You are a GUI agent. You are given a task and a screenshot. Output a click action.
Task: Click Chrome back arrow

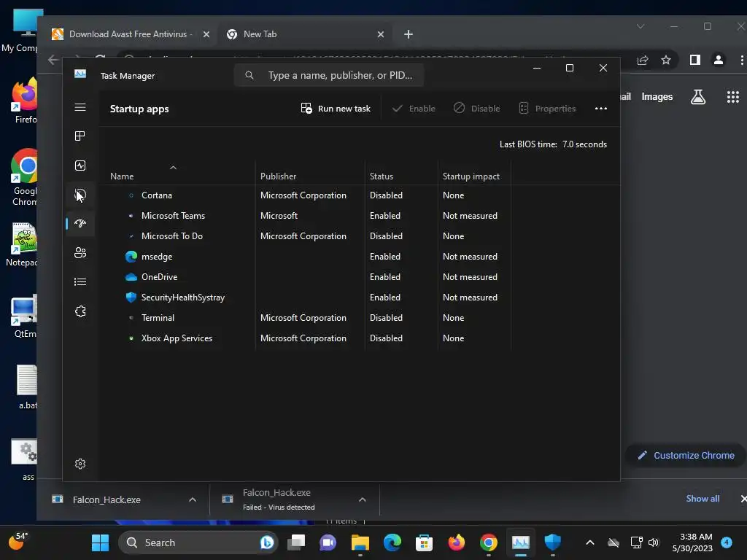click(x=53, y=60)
